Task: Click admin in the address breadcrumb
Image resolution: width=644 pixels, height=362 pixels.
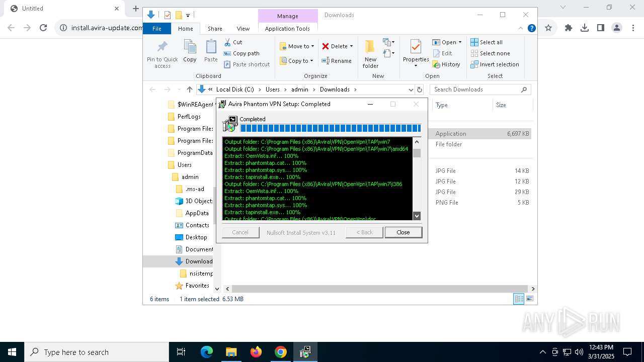Action: coord(300,89)
